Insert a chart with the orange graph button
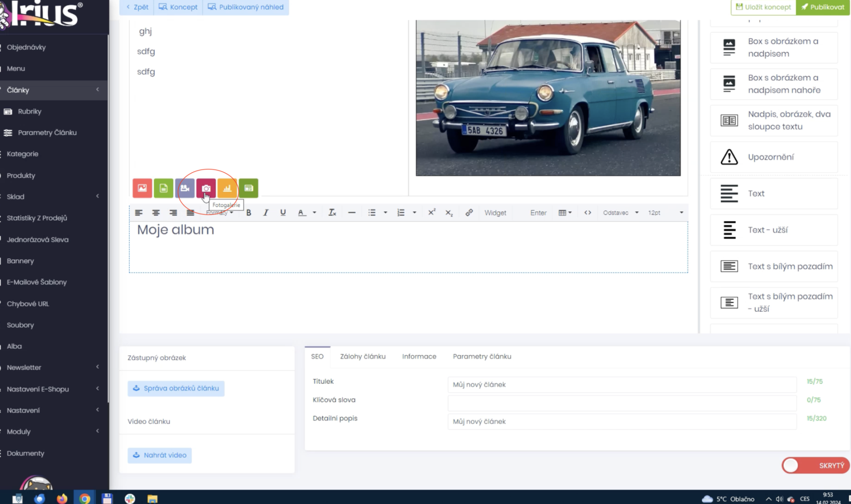The width and height of the screenshot is (851, 504). click(x=227, y=188)
